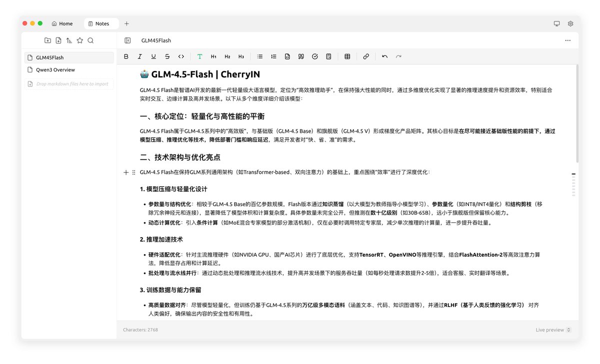Apply Heading 1 style
The height and width of the screenshot is (364, 600).
pos(213,56)
